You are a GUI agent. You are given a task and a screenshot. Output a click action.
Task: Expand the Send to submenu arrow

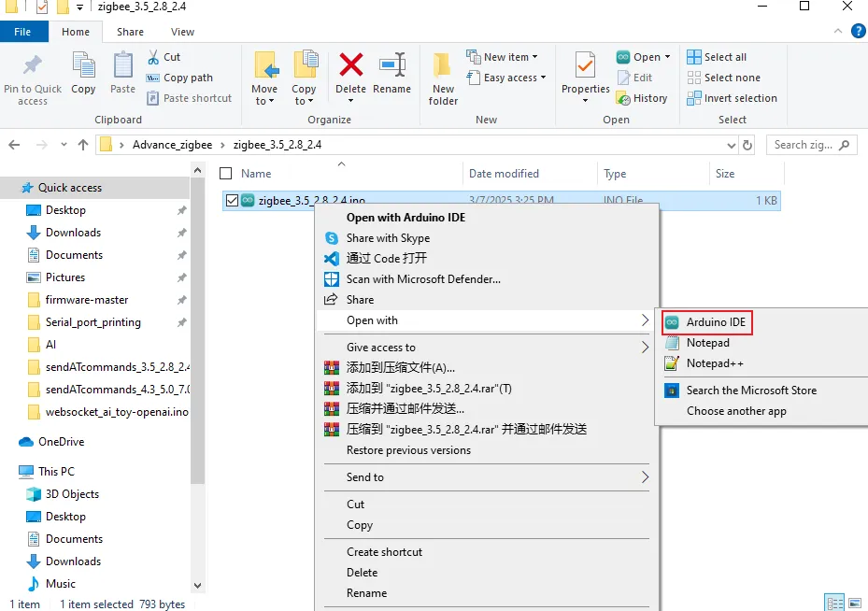point(645,477)
